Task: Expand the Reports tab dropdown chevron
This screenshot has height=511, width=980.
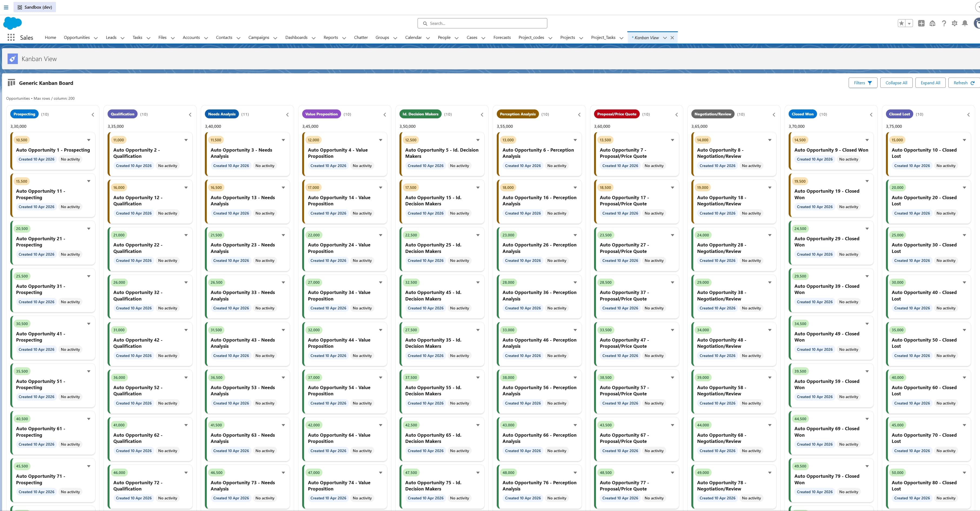Action: click(344, 38)
